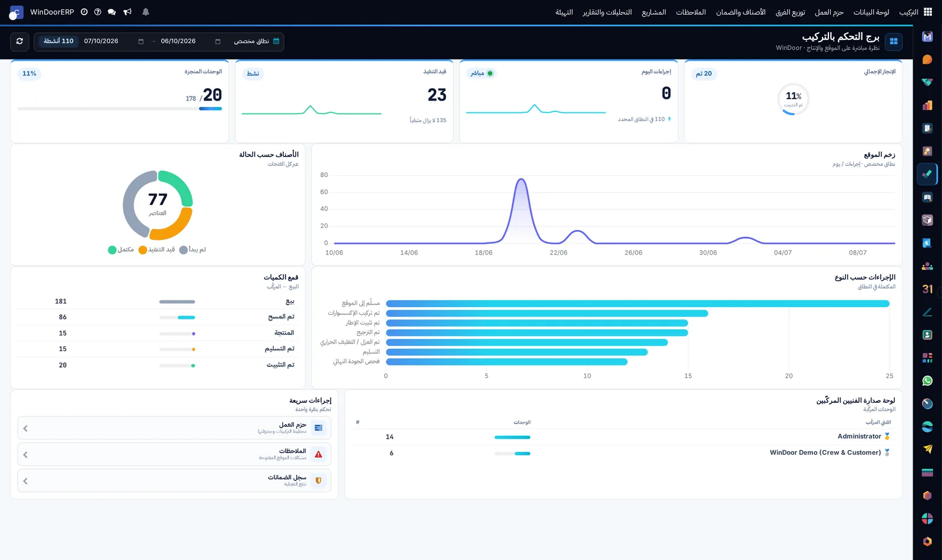This screenshot has width=942, height=560.
Task: Open the الأصناف والضمان menu
Action: (x=741, y=12)
